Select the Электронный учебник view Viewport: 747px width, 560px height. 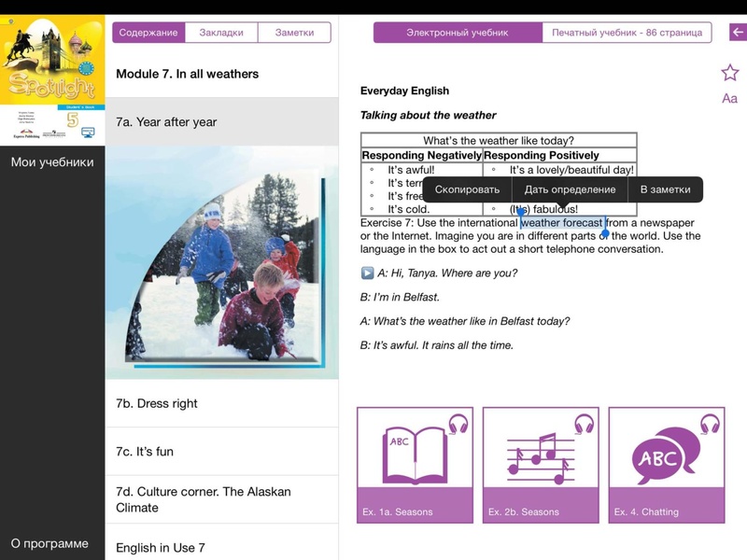click(x=458, y=33)
